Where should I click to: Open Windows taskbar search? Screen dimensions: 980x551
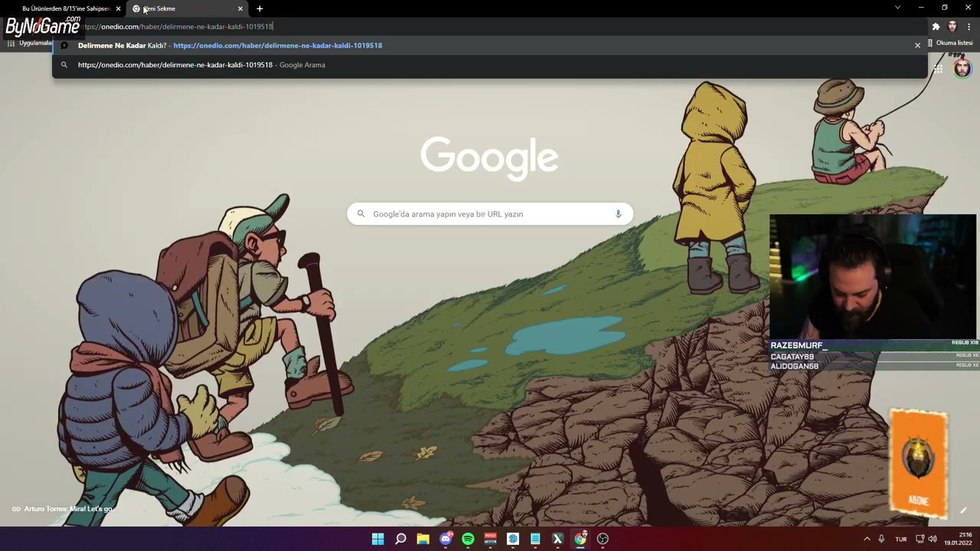pos(400,539)
